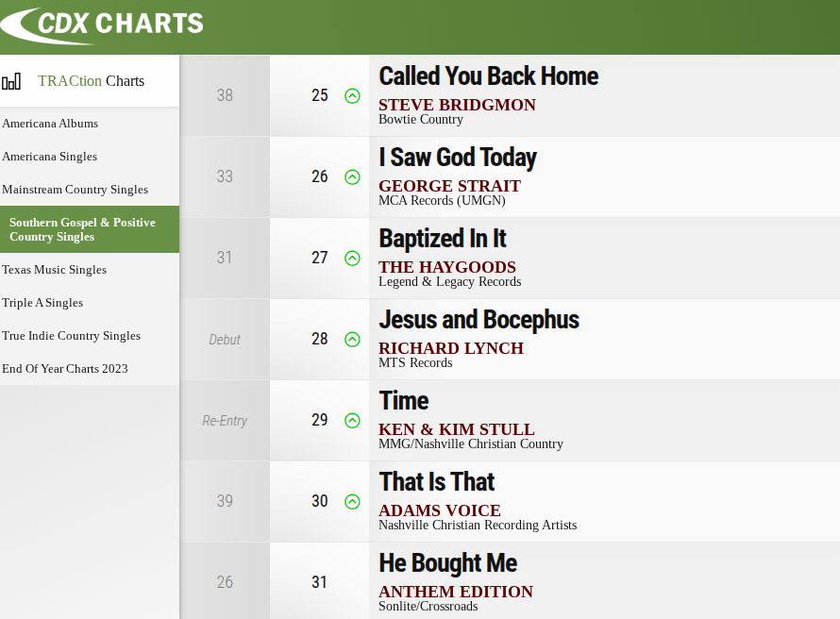Open Americana Albums chart
The width and height of the screenshot is (840, 619).
tap(50, 124)
